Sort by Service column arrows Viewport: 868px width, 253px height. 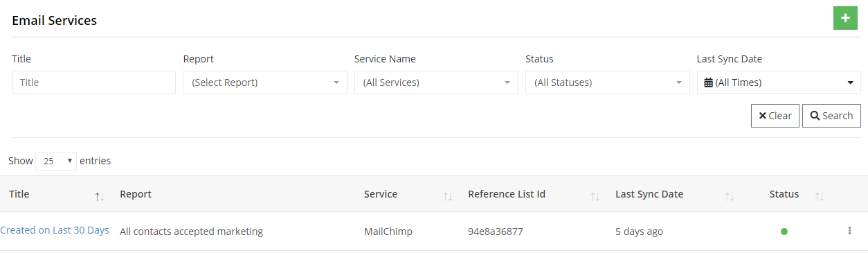pyautogui.click(x=448, y=196)
